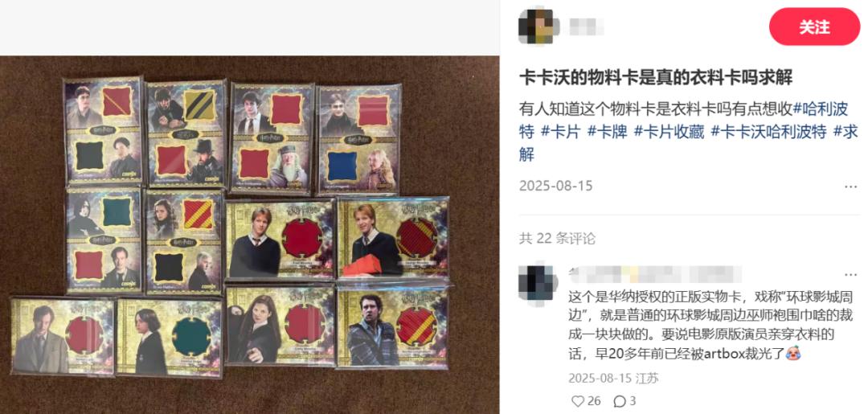Open the #求解 hashtag
Image resolution: width=868 pixels, height=414 pixels.
(x=845, y=132)
